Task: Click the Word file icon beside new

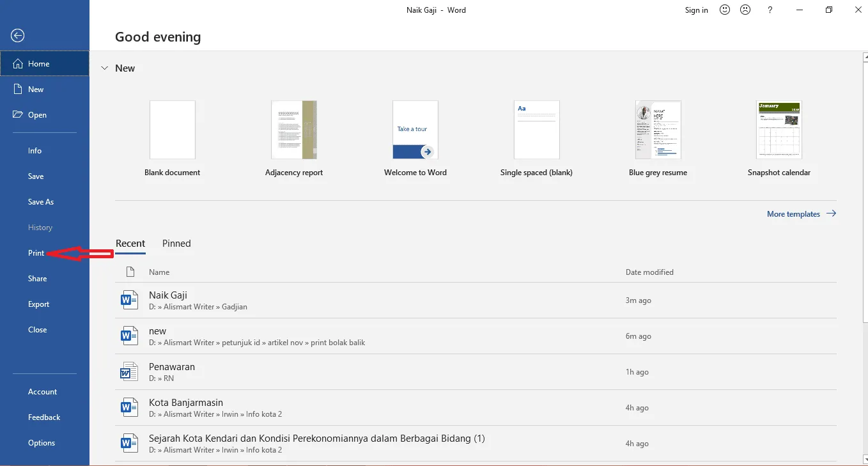Action: pyautogui.click(x=129, y=336)
